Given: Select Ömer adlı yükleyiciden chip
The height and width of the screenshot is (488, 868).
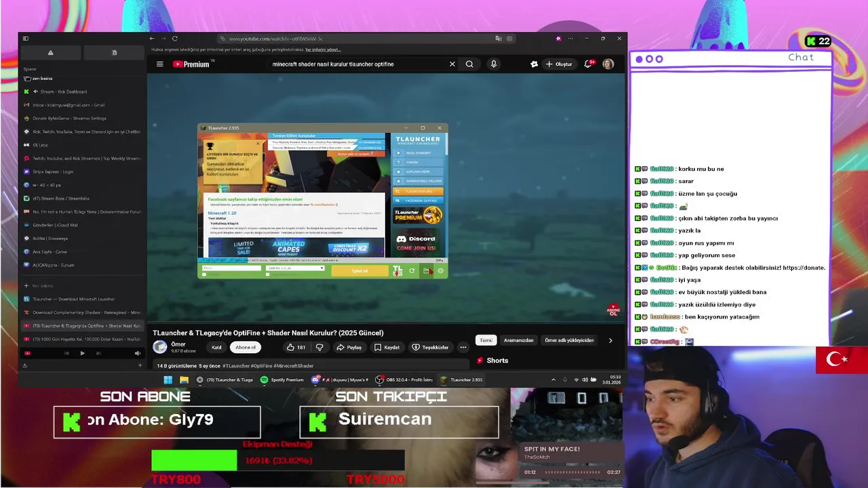Looking at the screenshot, I should click(570, 340).
